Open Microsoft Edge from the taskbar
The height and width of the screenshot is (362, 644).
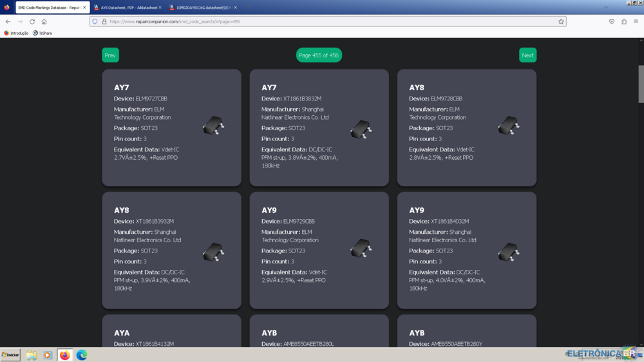point(82,355)
